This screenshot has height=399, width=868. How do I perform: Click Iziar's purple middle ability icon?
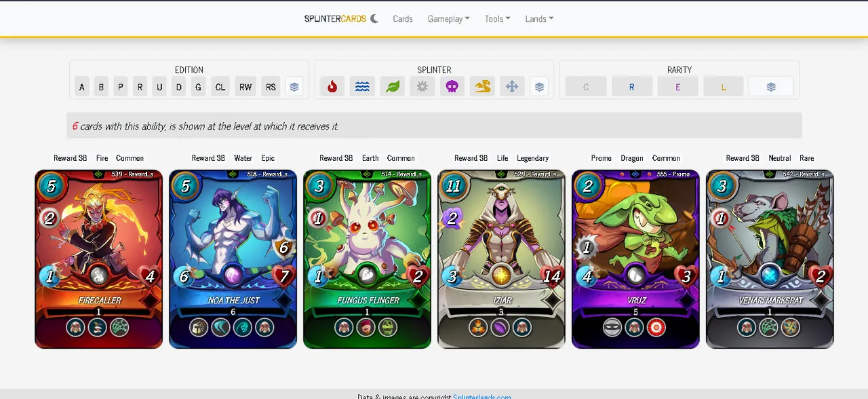500,328
